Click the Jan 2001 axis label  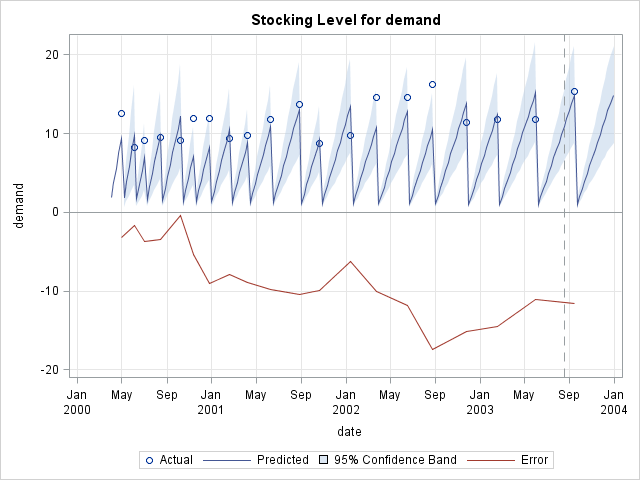[211, 402]
